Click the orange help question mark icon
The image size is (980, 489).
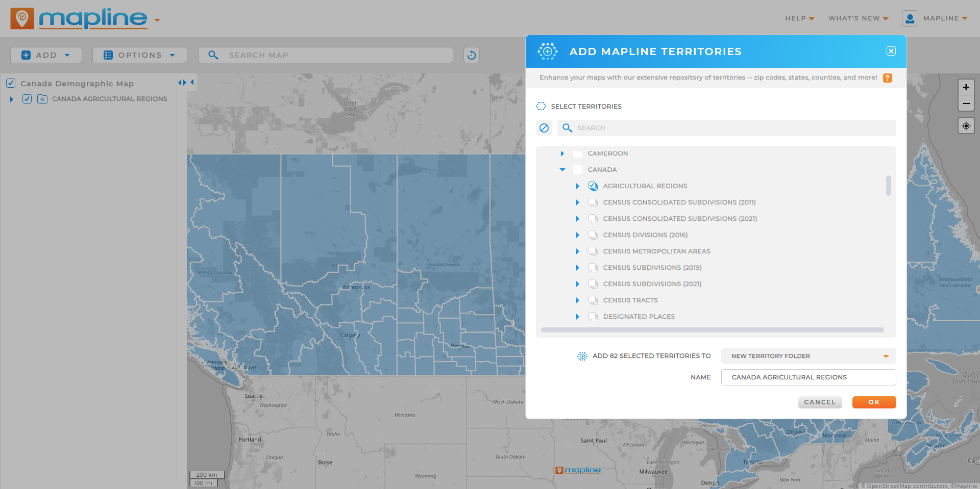point(888,78)
